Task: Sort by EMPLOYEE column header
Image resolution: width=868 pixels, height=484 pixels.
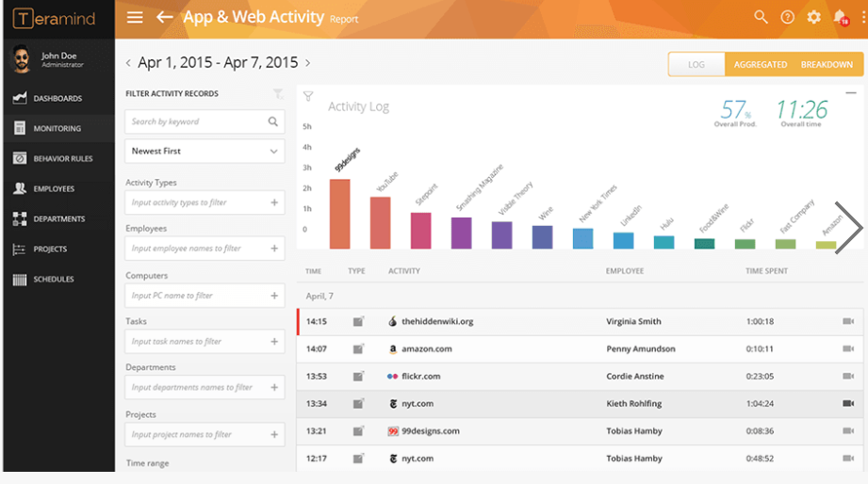Action: click(x=625, y=271)
